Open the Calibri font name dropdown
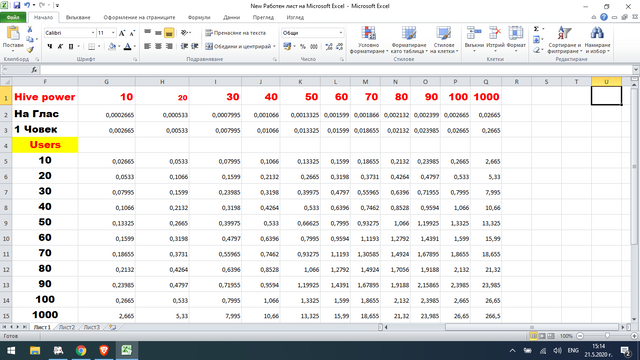The height and width of the screenshot is (360, 640). [93, 33]
